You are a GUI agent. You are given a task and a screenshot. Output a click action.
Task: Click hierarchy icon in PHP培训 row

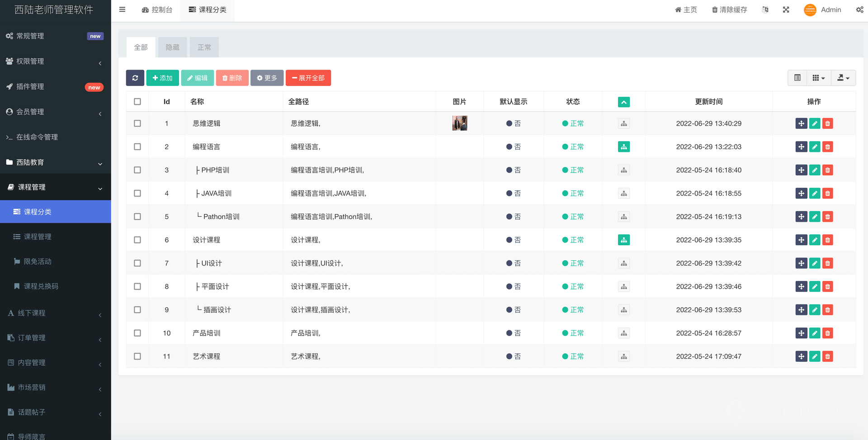(624, 170)
